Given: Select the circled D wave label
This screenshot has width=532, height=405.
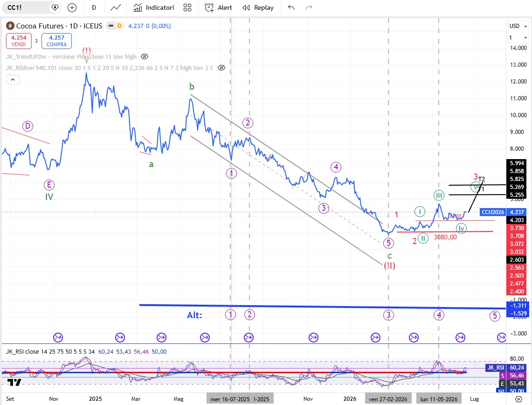Looking at the screenshot, I should pos(28,126).
